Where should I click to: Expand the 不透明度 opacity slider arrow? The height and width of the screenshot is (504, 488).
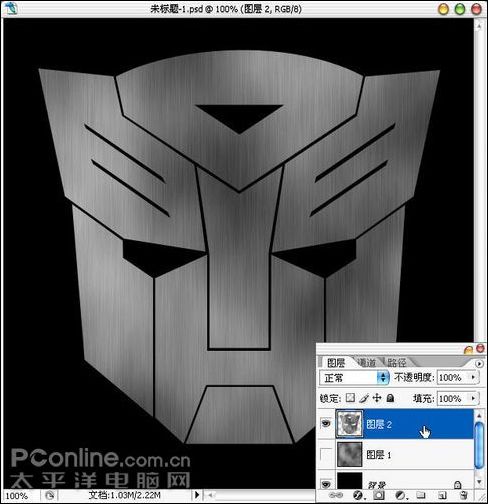[x=473, y=377]
